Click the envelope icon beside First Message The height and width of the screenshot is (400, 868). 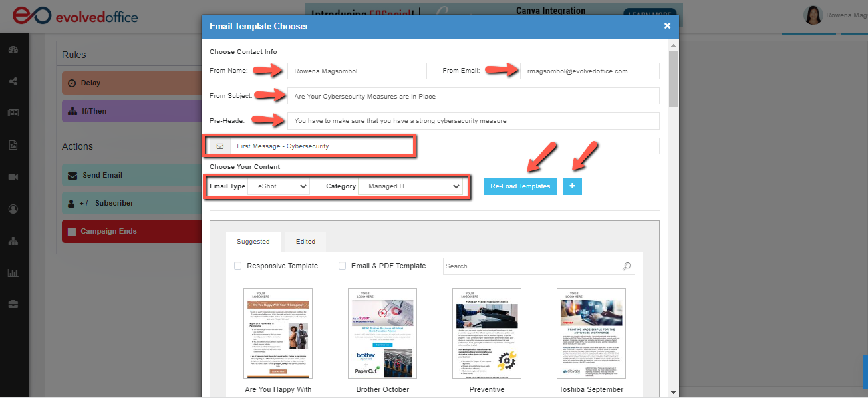(220, 146)
